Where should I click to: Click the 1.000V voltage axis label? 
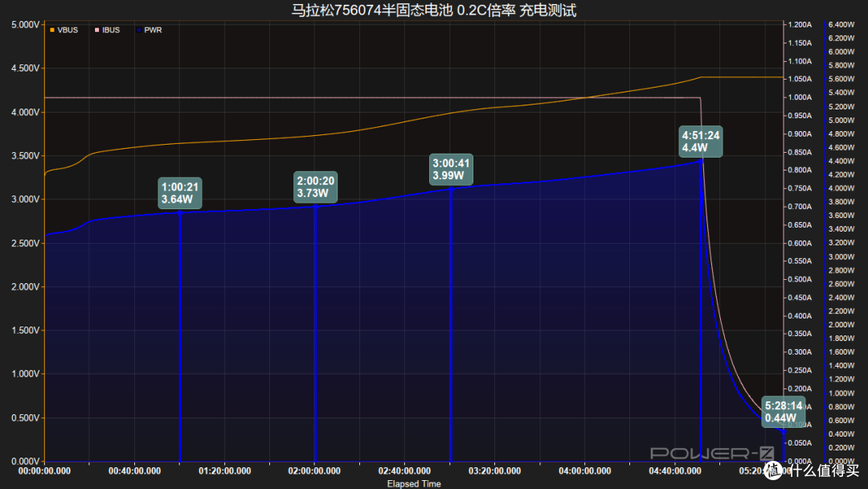point(26,374)
